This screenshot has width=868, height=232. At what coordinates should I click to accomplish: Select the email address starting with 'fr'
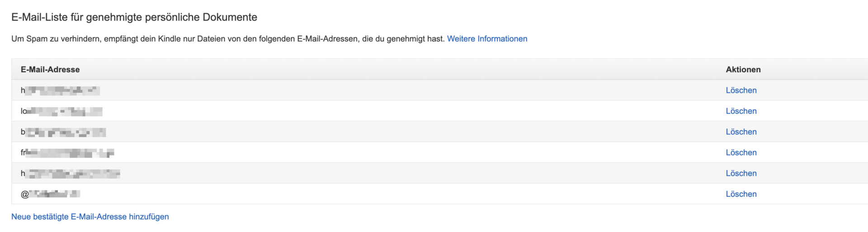tap(67, 153)
